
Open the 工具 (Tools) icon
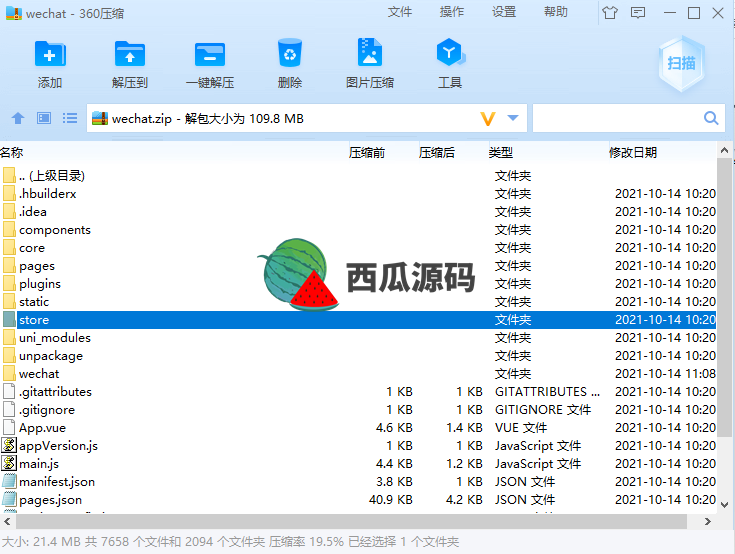(450, 52)
